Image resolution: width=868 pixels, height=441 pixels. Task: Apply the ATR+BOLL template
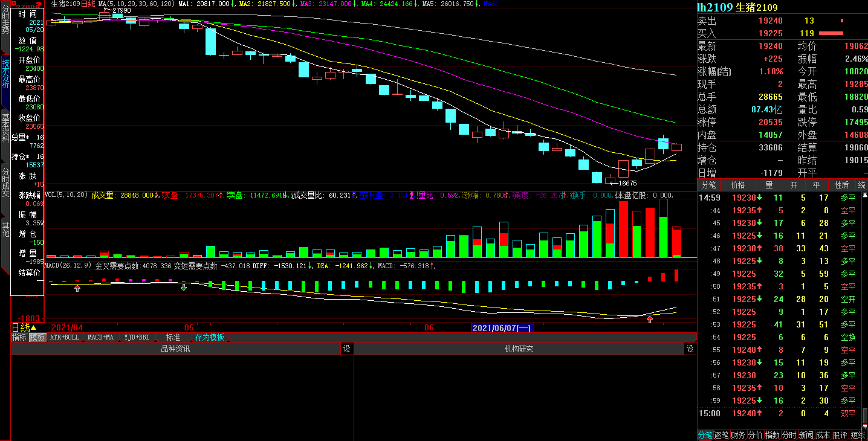pyautogui.click(x=64, y=337)
